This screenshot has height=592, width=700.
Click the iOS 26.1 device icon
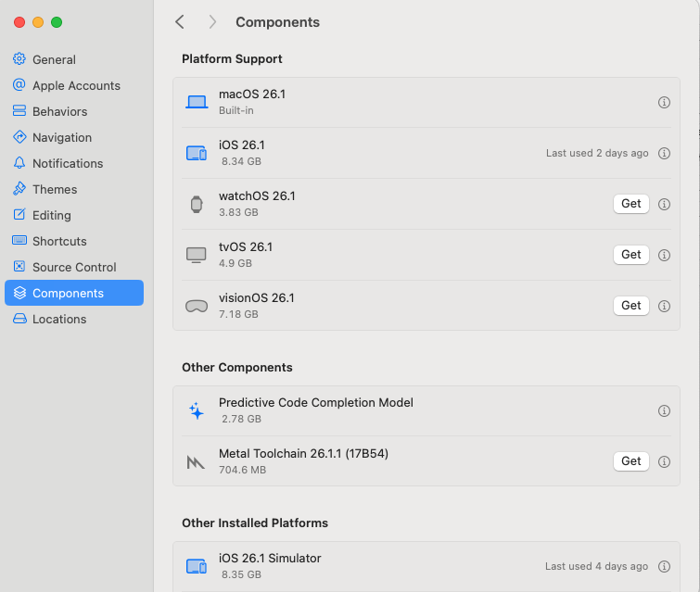[x=197, y=153]
